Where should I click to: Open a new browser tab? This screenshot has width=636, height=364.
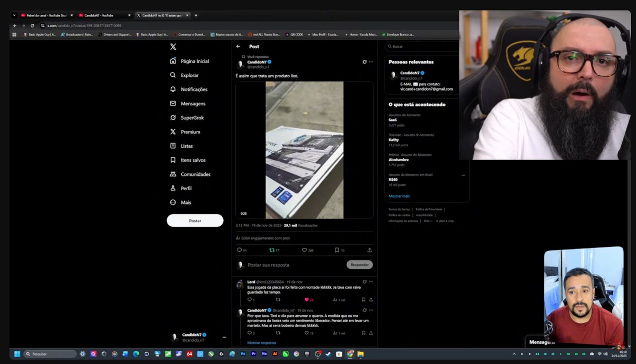click(196, 15)
